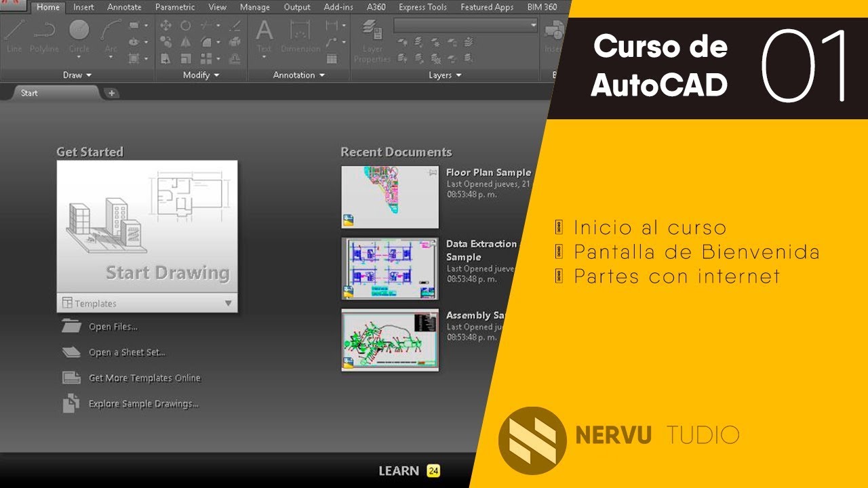Activate the Copy tool in Modify panel
The height and width of the screenshot is (488, 868).
click(166, 42)
